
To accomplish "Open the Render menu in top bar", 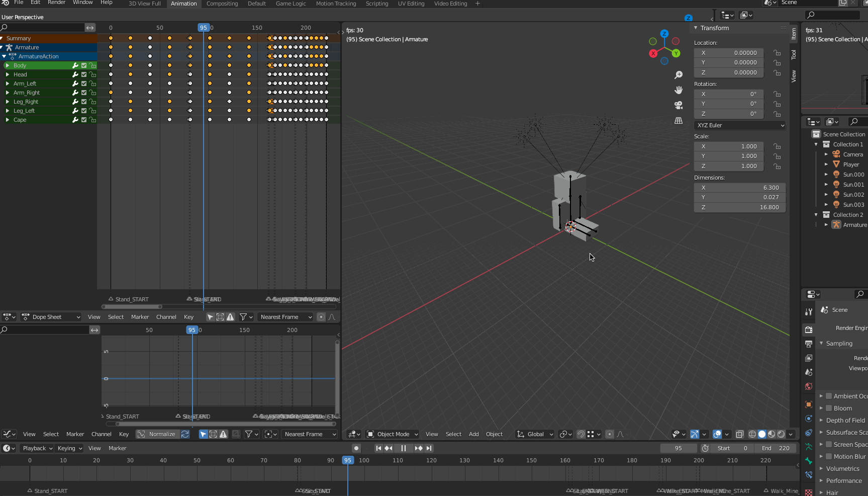I will click(x=56, y=3).
